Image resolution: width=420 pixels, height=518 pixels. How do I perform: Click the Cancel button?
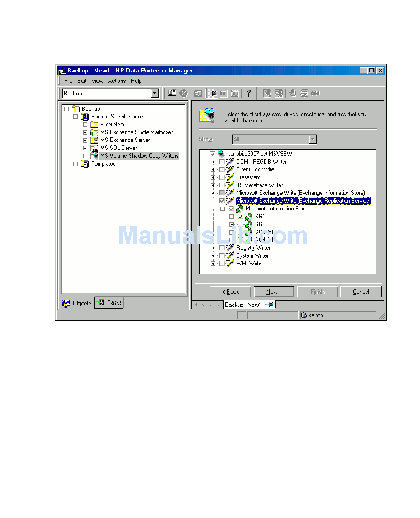click(x=361, y=292)
